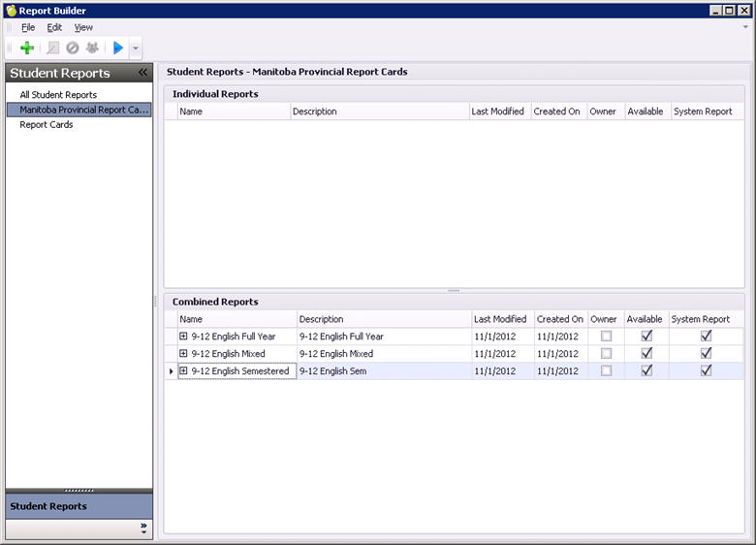Open the File menu
This screenshot has height=545, width=756.
click(28, 27)
